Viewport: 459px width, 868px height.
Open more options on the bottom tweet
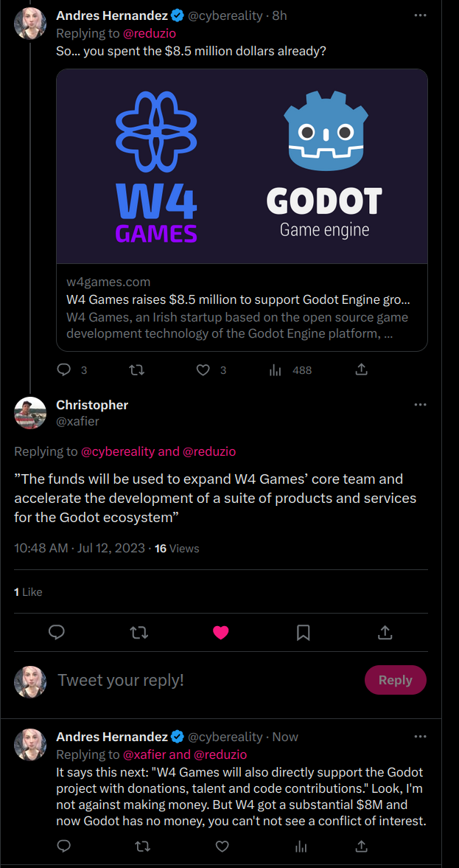point(420,736)
